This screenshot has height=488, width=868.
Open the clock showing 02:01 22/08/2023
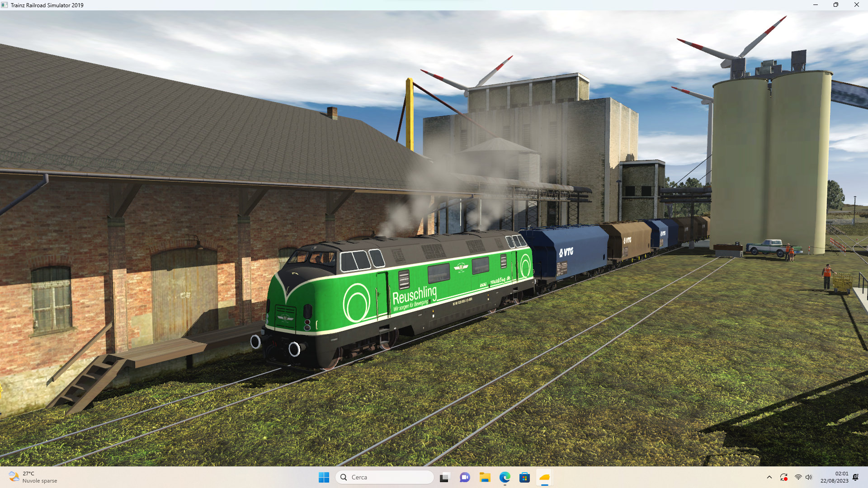pos(835,477)
